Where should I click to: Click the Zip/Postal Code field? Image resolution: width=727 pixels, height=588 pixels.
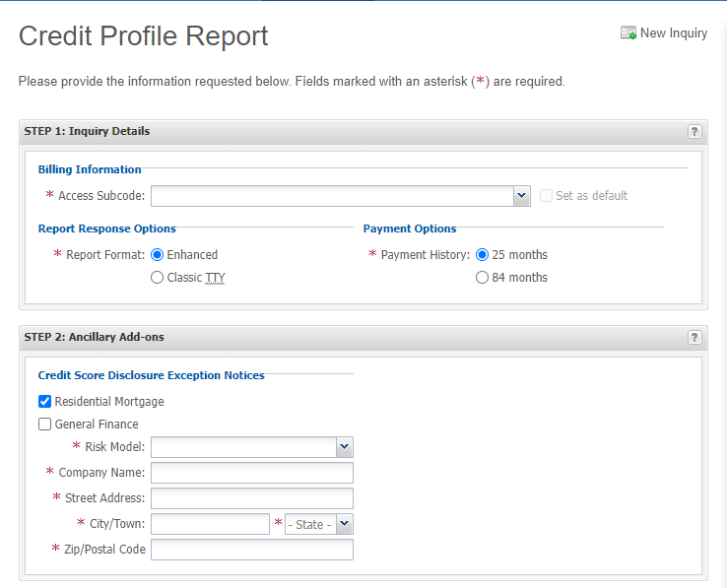coord(251,550)
